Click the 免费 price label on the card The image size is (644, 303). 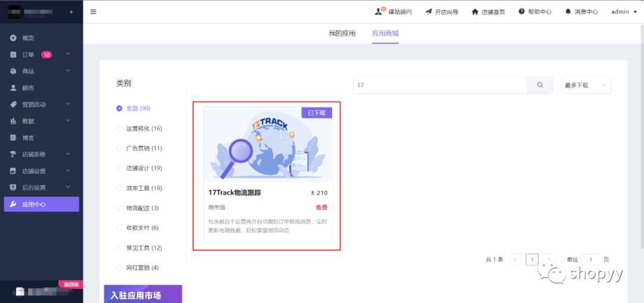321,208
